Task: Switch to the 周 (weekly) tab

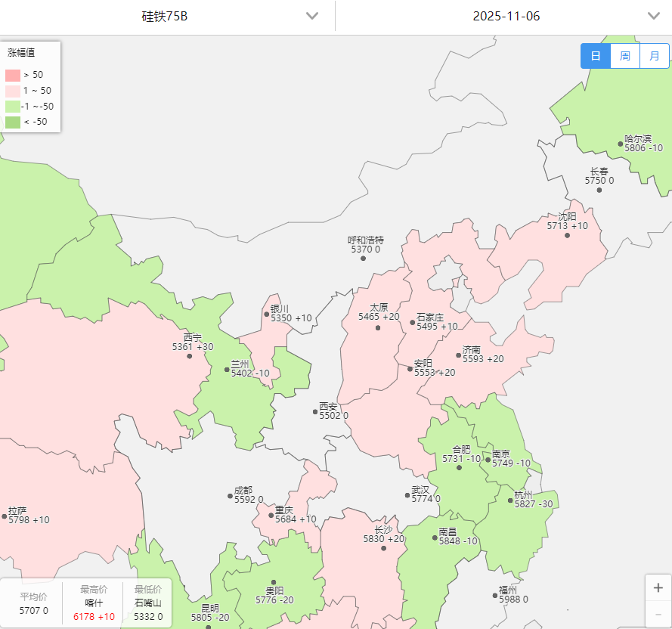Action: pos(625,56)
